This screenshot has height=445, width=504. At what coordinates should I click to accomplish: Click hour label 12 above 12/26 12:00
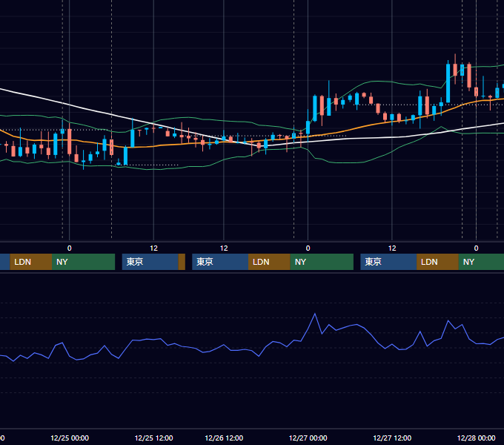click(224, 248)
